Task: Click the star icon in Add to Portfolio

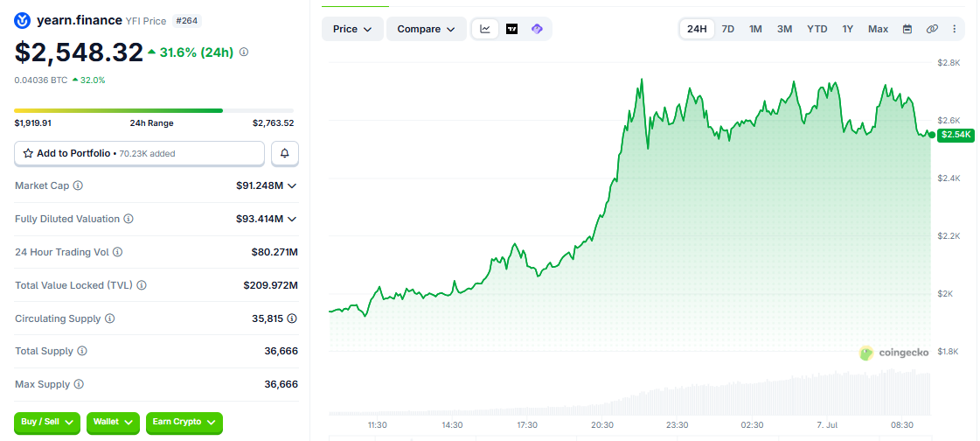Action: coord(28,153)
